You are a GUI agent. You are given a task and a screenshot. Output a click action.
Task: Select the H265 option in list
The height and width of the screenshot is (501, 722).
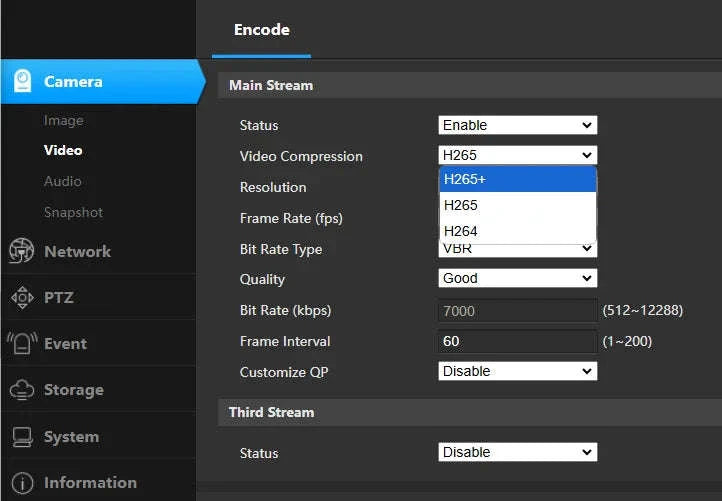point(518,205)
